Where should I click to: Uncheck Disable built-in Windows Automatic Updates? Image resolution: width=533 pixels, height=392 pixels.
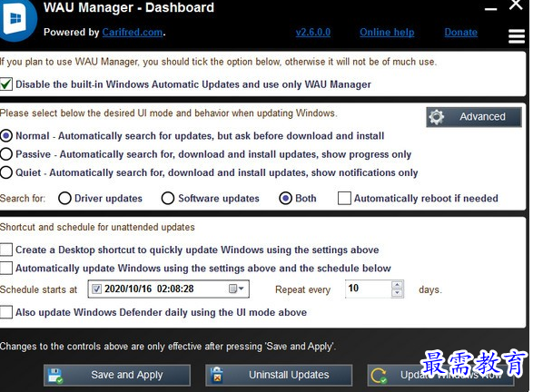pos(6,83)
